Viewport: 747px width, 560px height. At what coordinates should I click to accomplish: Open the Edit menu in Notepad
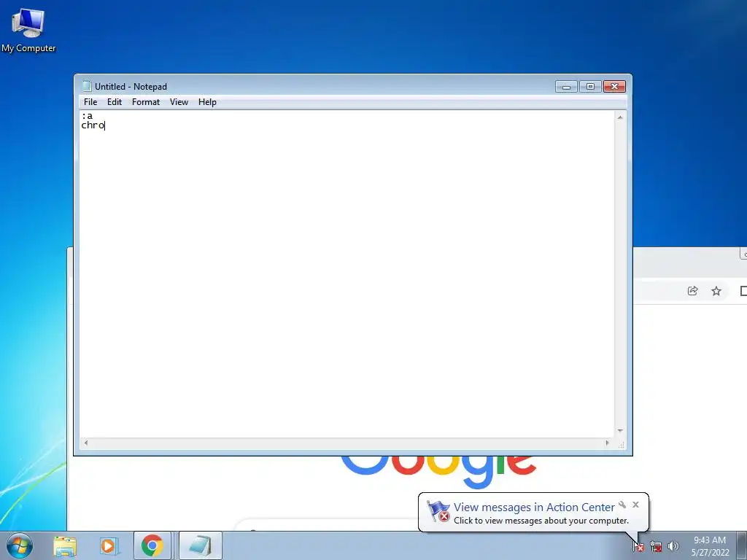[115, 102]
